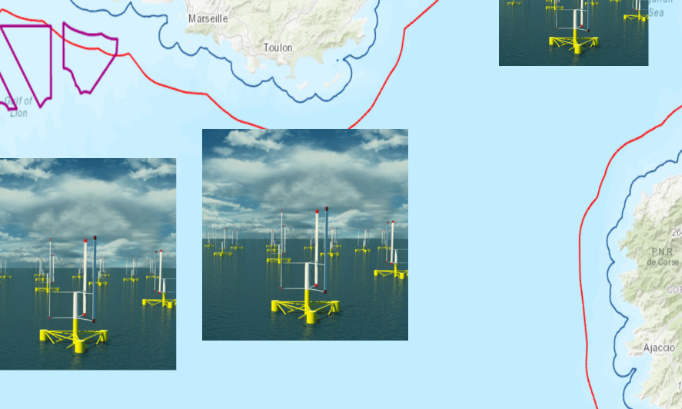The width and height of the screenshot is (682, 409).
Task: Select the top-right wind turbine picture
Action: pos(573,32)
